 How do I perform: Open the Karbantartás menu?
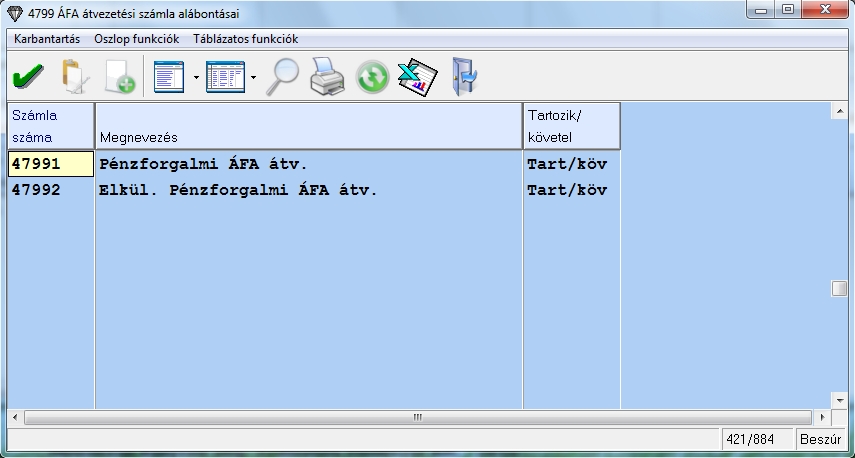pos(47,39)
